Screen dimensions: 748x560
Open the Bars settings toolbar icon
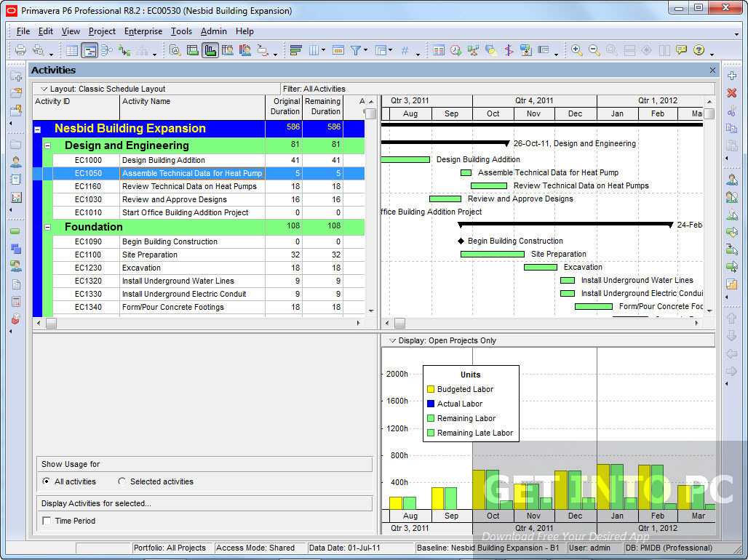[x=295, y=50]
